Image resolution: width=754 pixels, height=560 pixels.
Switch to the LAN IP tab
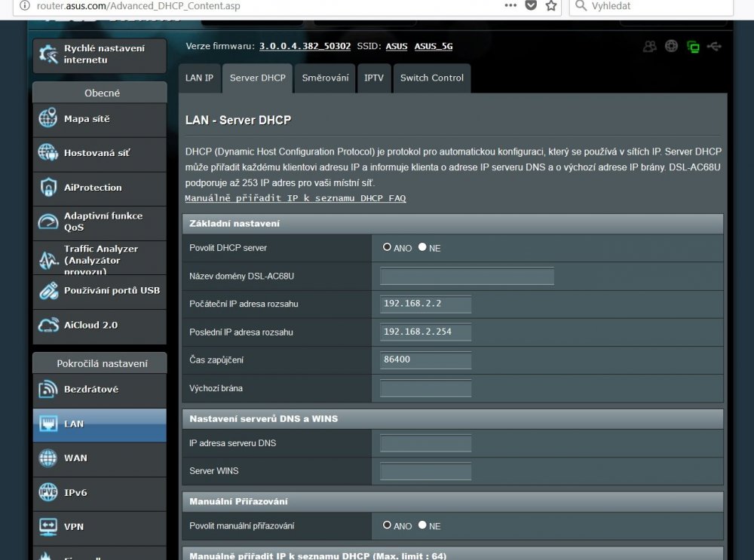pyautogui.click(x=199, y=78)
